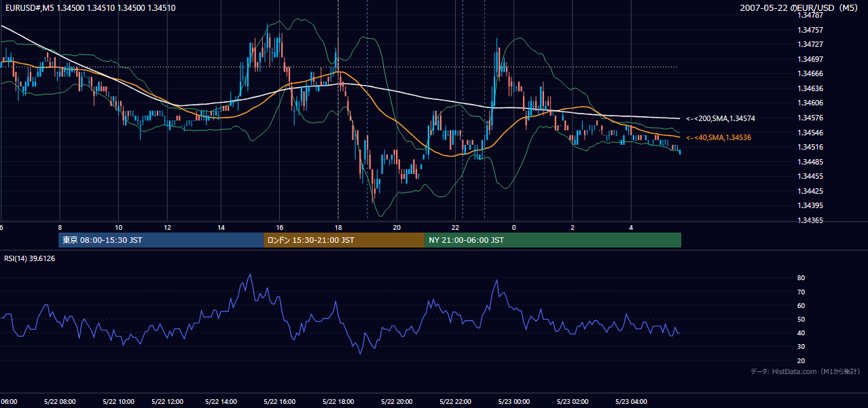868x408 pixels.
Task: Click the 5/23 02:00 time axis label
Action: [573, 402]
